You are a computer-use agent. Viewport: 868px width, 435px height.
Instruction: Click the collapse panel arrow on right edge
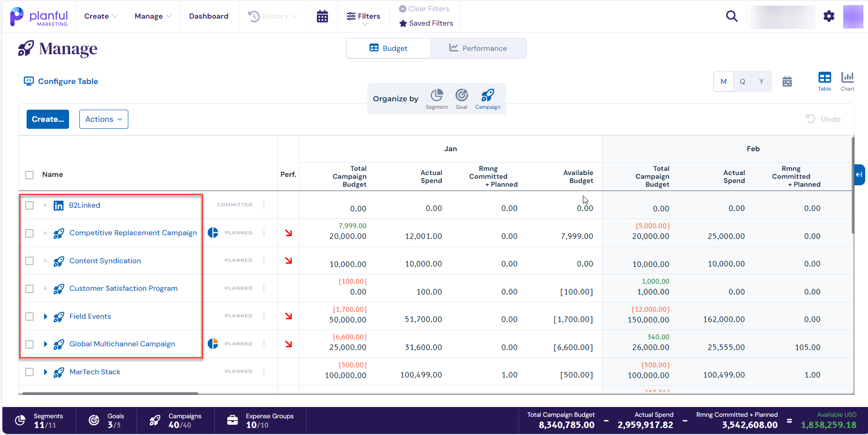point(859,175)
